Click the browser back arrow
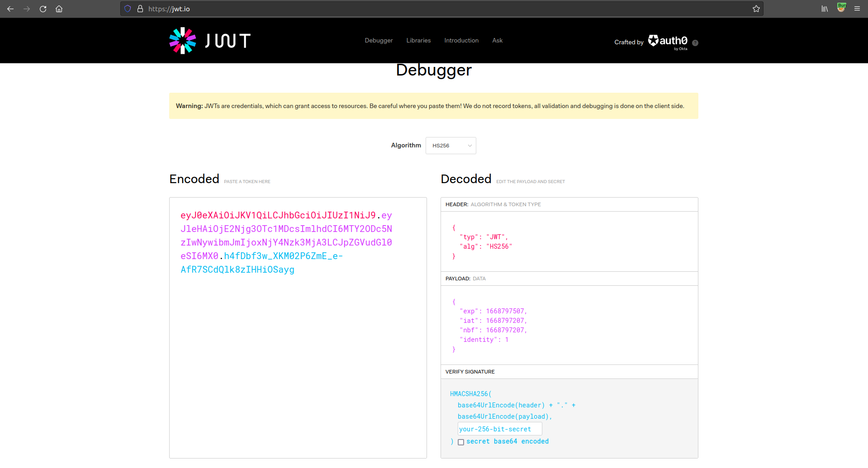The width and height of the screenshot is (868, 468). [10, 9]
